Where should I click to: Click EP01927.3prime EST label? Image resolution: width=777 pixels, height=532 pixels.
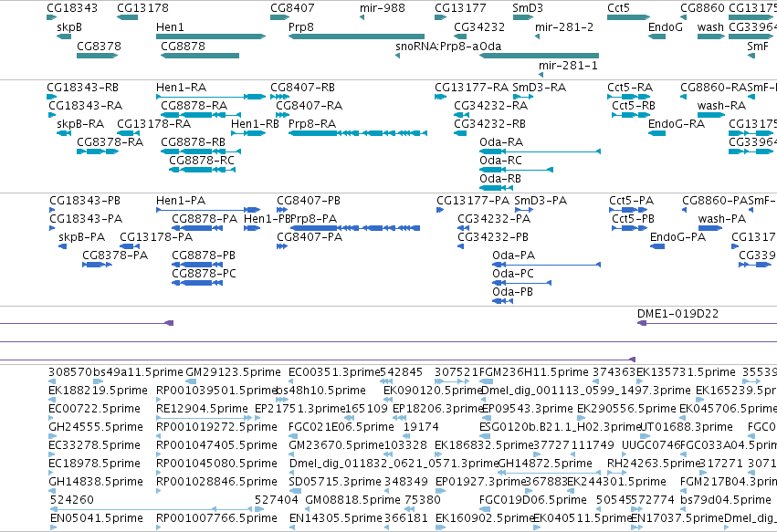pos(479,482)
